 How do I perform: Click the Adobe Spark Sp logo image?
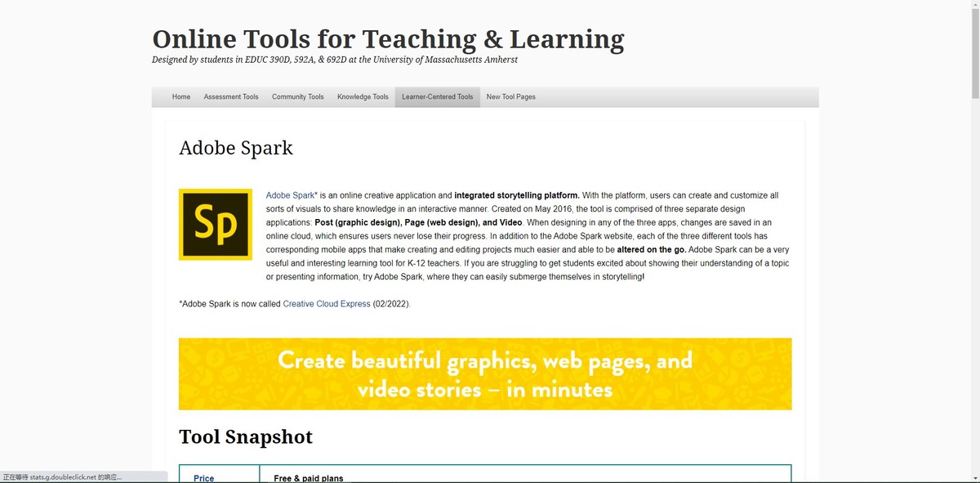pyautogui.click(x=216, y=225)
